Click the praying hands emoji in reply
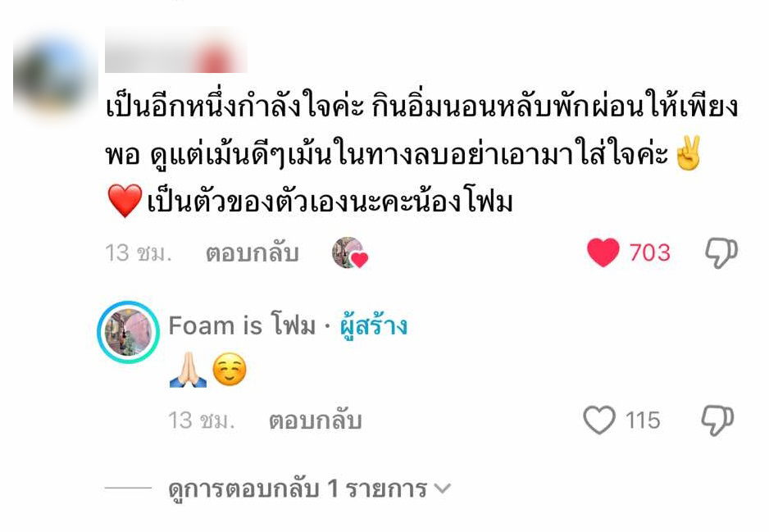The image size is (769, 532). coord(188,370)
